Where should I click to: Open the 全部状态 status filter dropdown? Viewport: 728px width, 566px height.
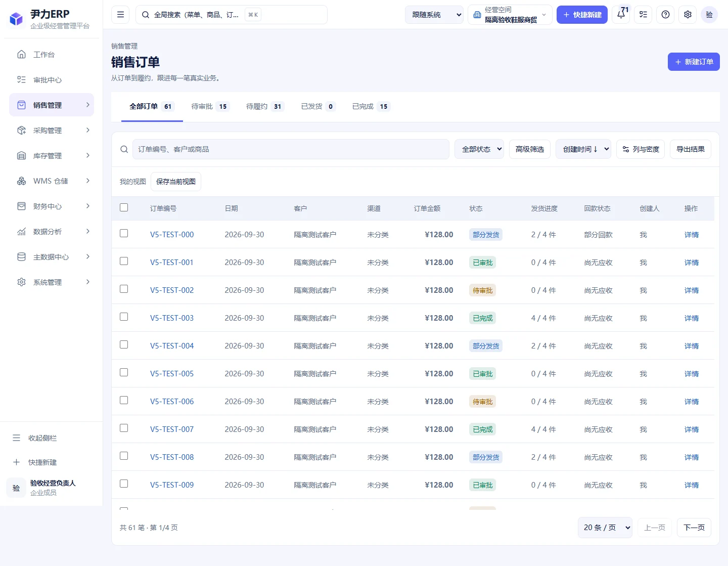479,149
